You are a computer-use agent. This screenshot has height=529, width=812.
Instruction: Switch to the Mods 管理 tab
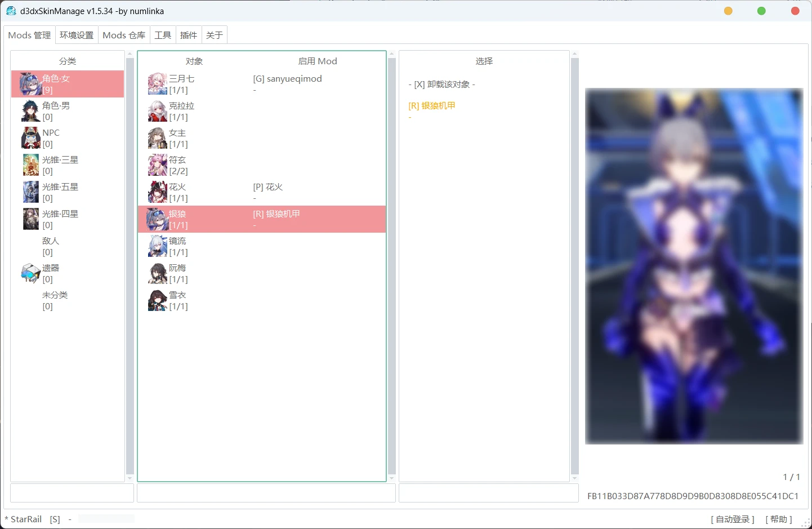[29, 35]
